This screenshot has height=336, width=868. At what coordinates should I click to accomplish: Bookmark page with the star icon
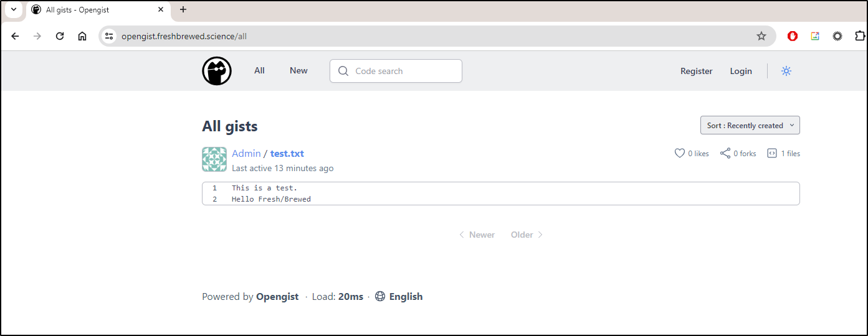(761, 36)
